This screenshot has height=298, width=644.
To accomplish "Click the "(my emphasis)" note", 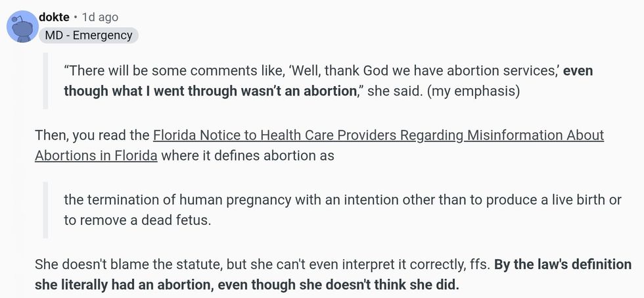I will point(472,91).
